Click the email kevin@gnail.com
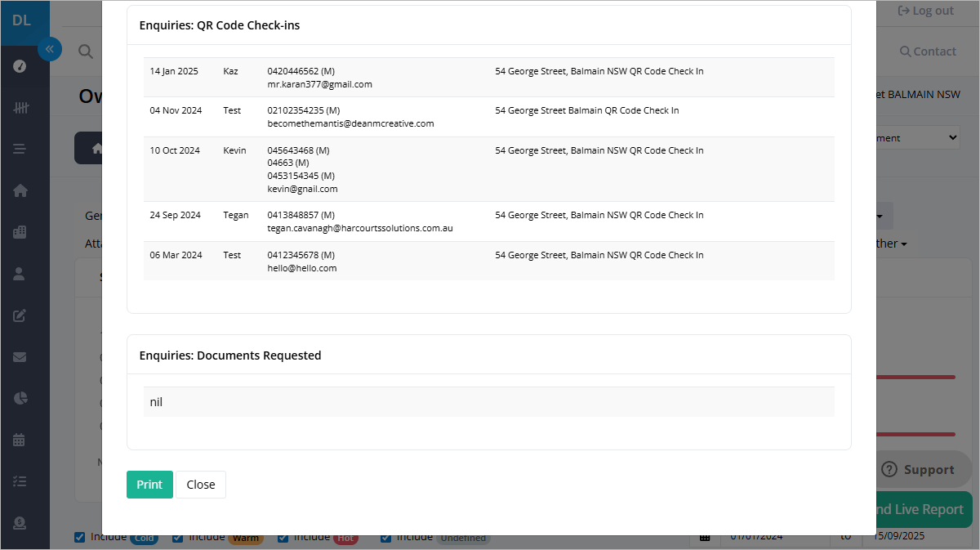 (302, 189)
